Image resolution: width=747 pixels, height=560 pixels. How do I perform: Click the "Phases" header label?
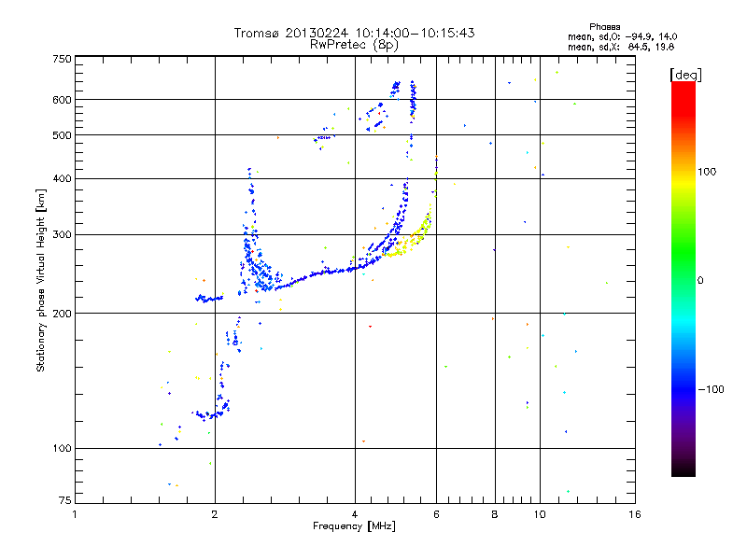(x=604, y=27)
